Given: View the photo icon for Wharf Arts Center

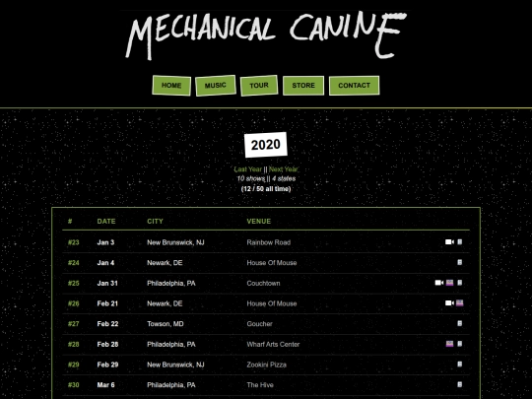Looking at the screenshot, I should (x=449, y=344).
